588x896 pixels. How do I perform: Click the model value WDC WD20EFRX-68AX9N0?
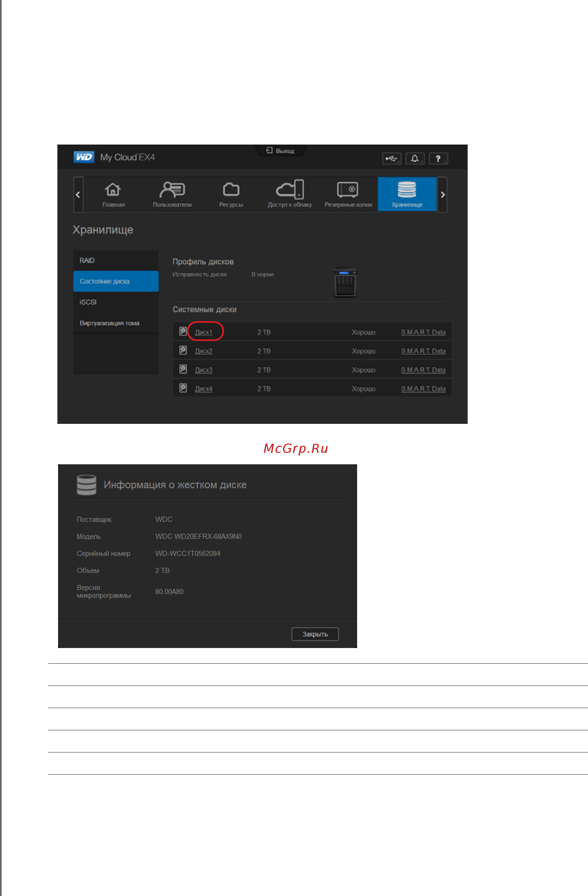click(198, 536)
